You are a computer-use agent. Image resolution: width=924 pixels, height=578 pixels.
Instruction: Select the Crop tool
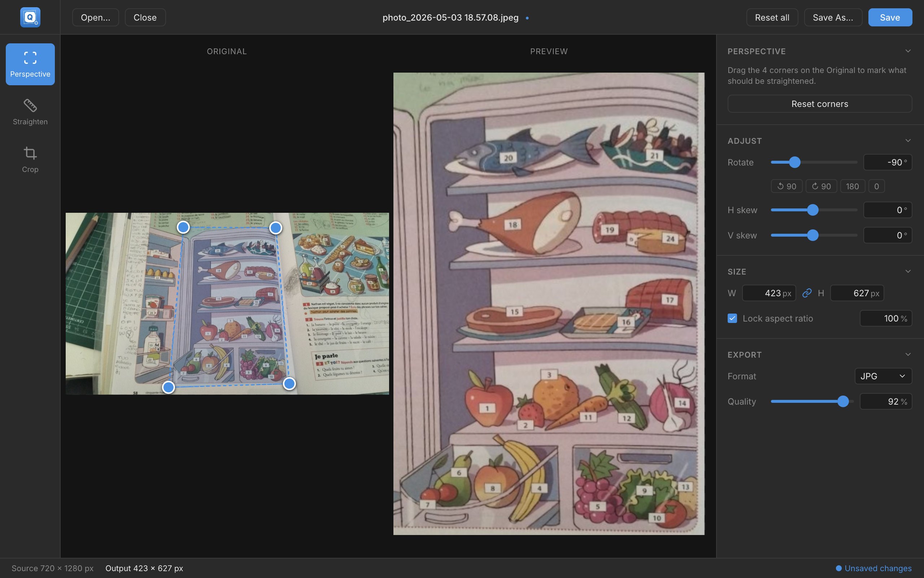[x=30, y=159]
